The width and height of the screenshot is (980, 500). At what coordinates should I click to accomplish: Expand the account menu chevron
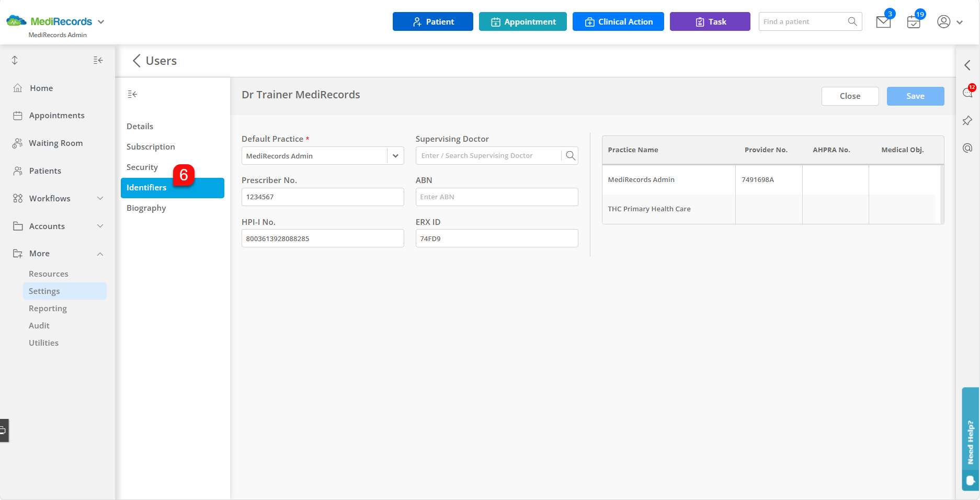[x=960, y=22]
